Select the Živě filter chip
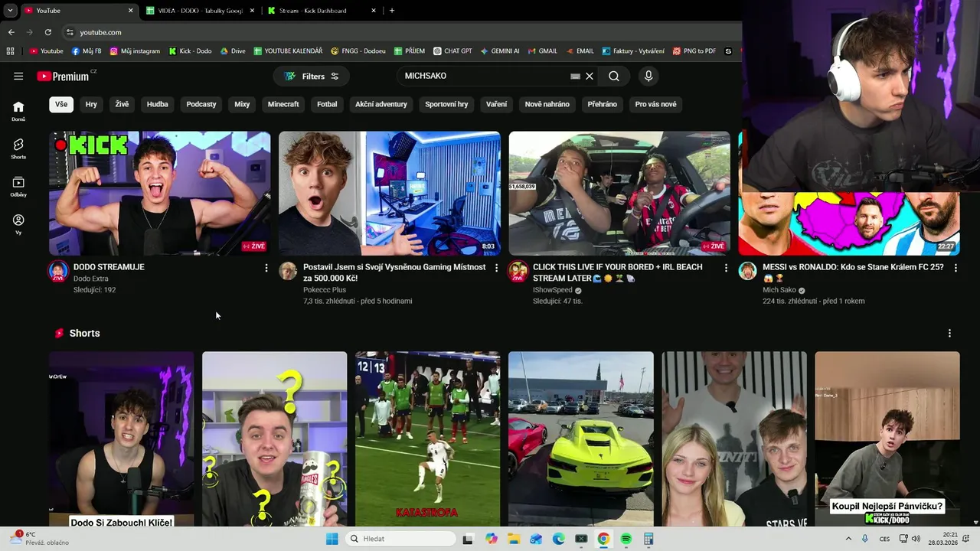The width and height of the screenshot is (980, 551). [122, 104]
